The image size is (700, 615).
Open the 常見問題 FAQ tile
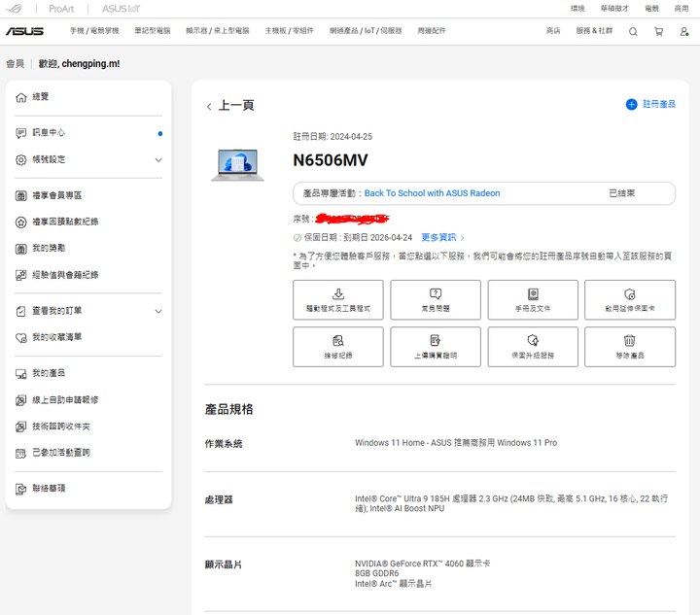[436, 299]
